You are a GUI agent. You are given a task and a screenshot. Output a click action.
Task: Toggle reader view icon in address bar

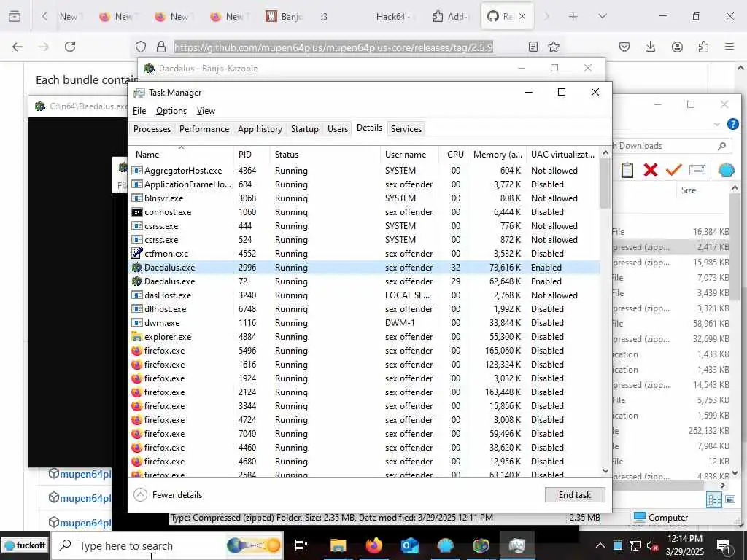point(533,47)
